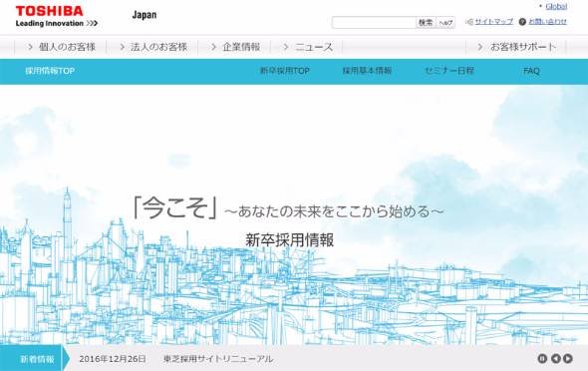Viewport: 588px width, 371px height.
Task: Click the Japan region label
Action: (x=145, y=15)
